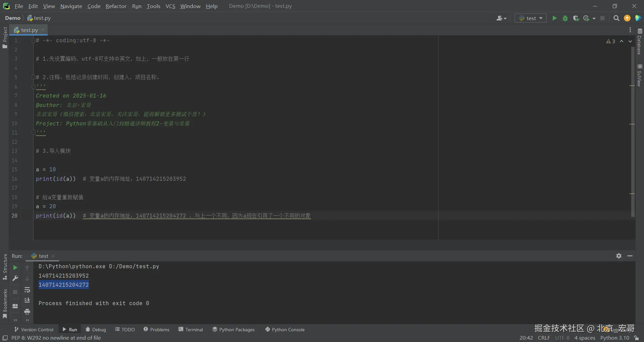This screenshot has height=342, width=644.
Task: Toggle soft-wrap in the console
Action: [27, 290]
